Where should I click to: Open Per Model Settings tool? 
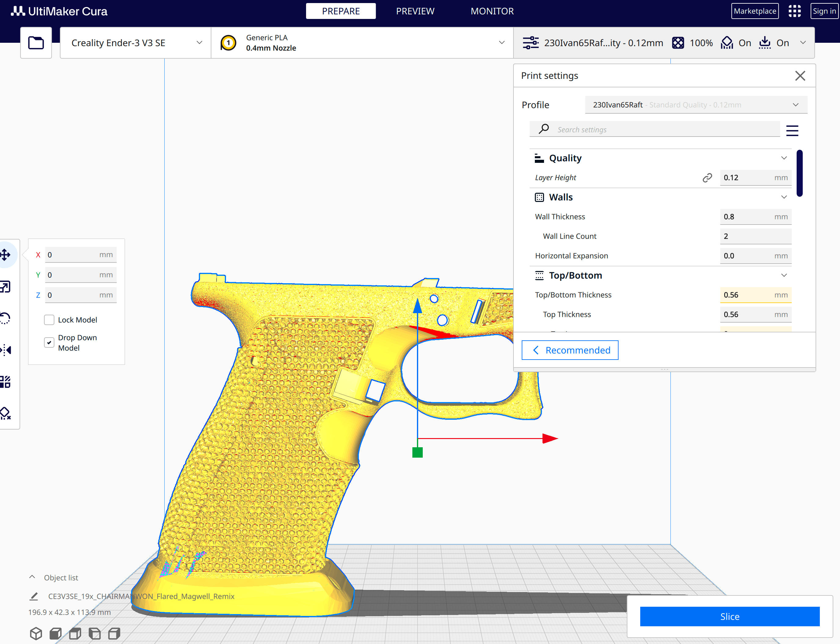5,381
